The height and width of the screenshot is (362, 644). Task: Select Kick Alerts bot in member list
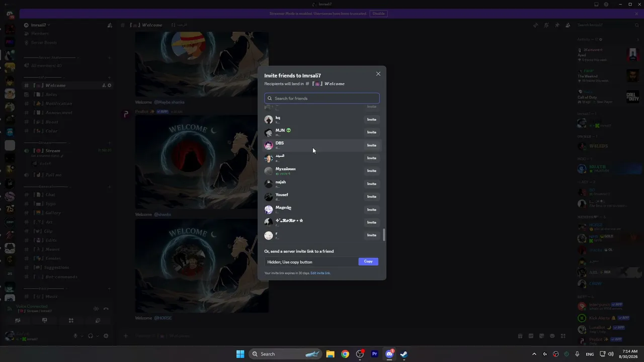(x=609, y=318)
